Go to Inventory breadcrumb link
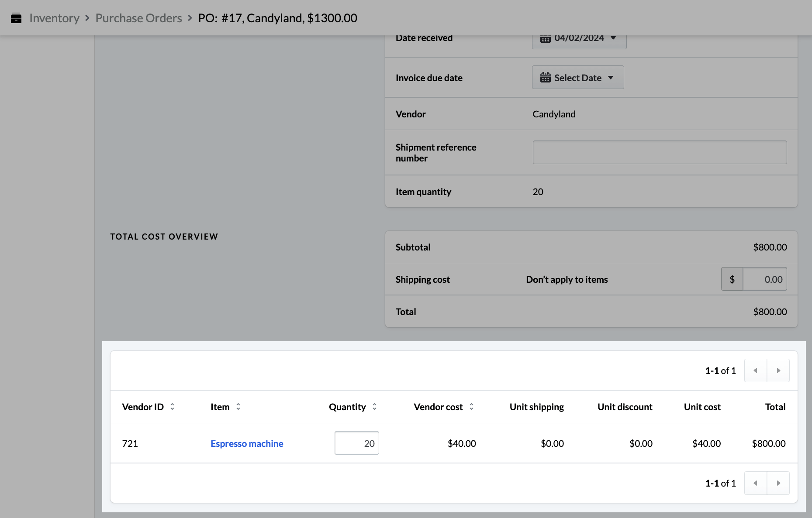 (54, 18)
